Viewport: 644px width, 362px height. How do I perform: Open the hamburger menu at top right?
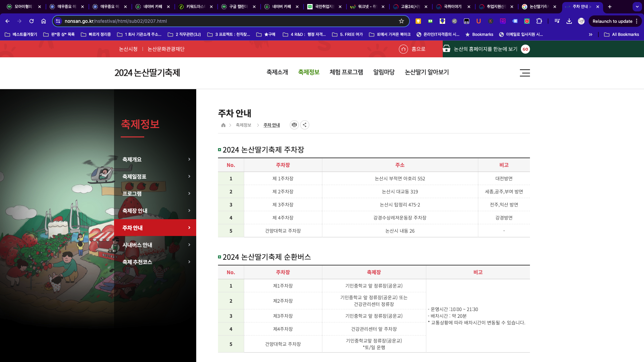(x=525, y=73)
